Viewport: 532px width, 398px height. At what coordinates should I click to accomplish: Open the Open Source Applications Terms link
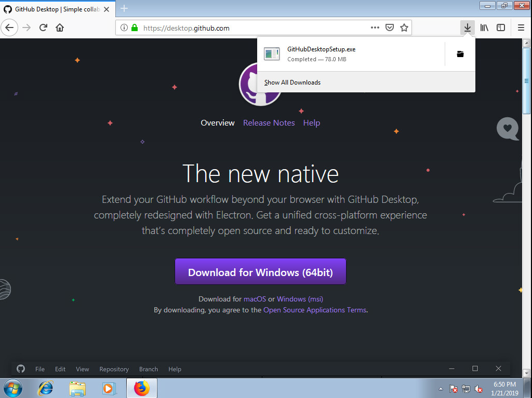pyautogui.click(x=315, y=310)
